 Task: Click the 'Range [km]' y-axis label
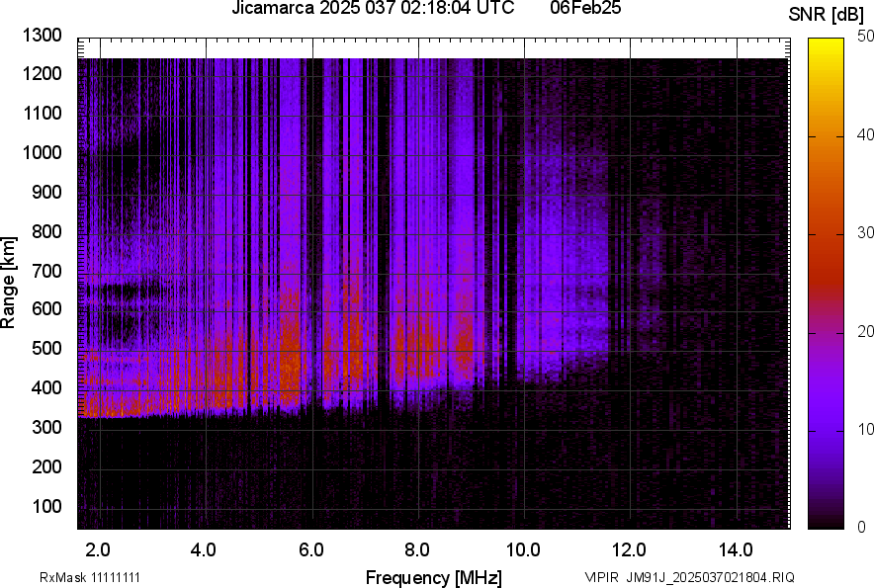[9, 283]
